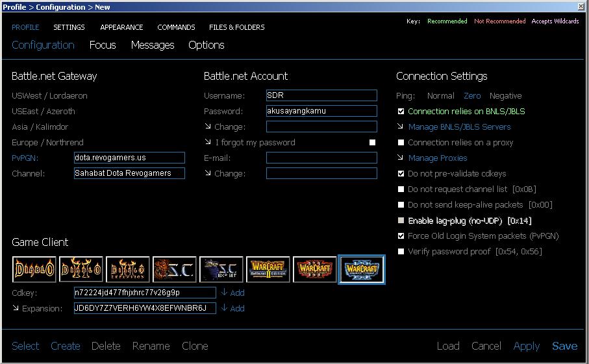Screen dimensions: 589x364
Task: Click the arrow icon next to Manage Proxies
Action: coord(401,158)
